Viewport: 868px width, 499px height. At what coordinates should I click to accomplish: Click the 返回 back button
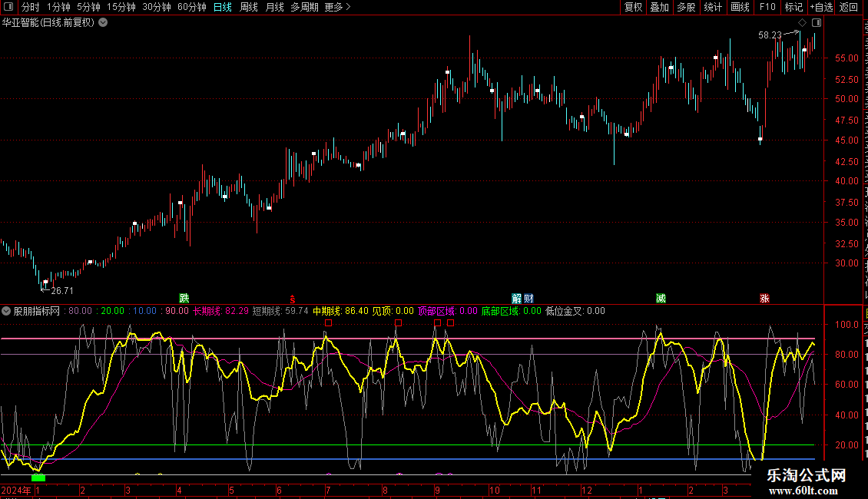[848, 7]
